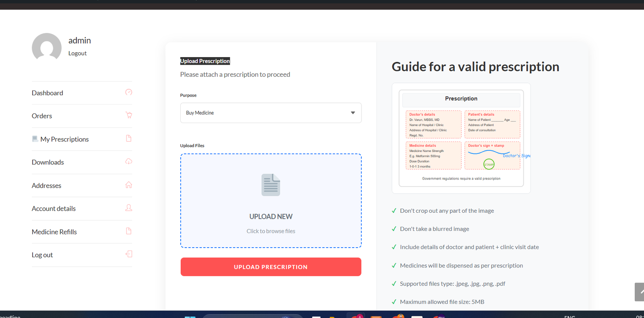Open Account details page

pyautogui.click(x=54, y=209)
